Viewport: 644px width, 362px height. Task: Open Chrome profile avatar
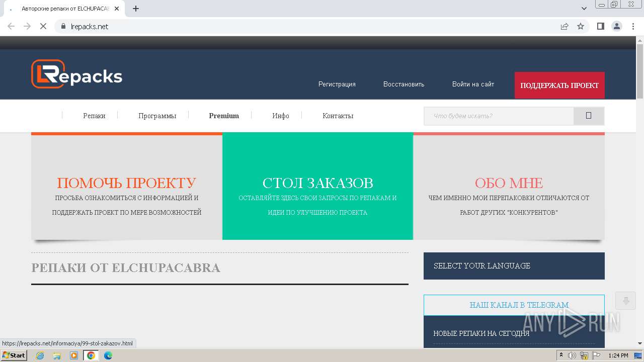click(617, 26)
